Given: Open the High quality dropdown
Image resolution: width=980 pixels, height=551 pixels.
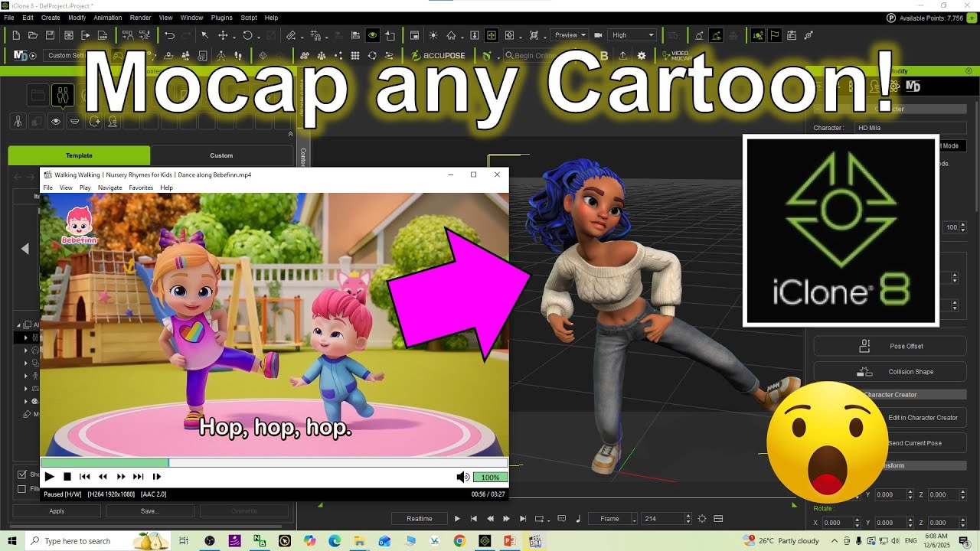Looking at the screenshot, I should tap(632, 35).
